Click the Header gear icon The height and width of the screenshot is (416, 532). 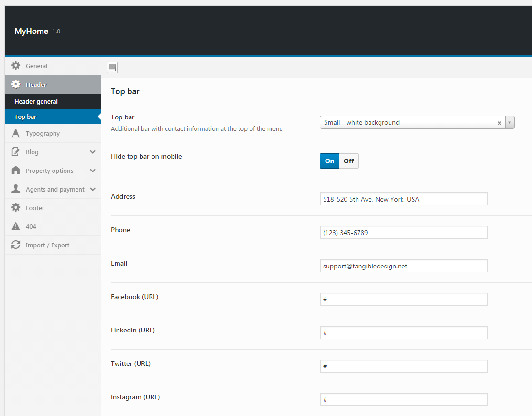16,85
